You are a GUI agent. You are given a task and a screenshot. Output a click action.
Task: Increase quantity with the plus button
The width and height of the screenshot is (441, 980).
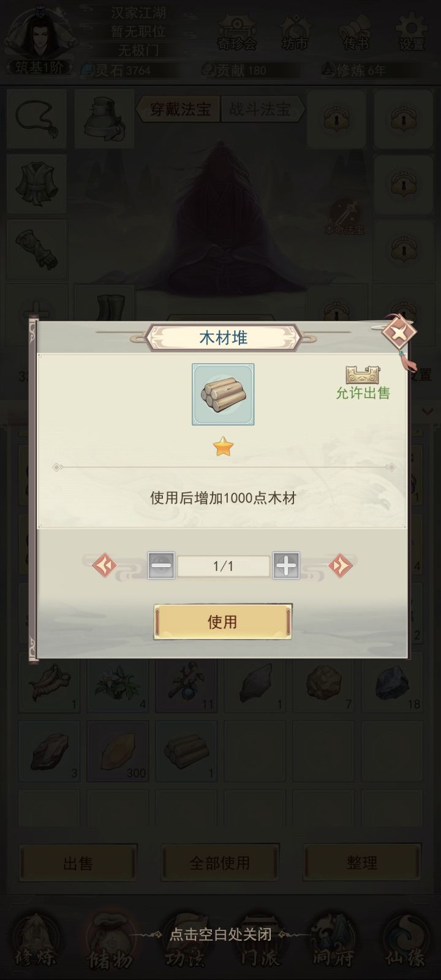[286, 566]
